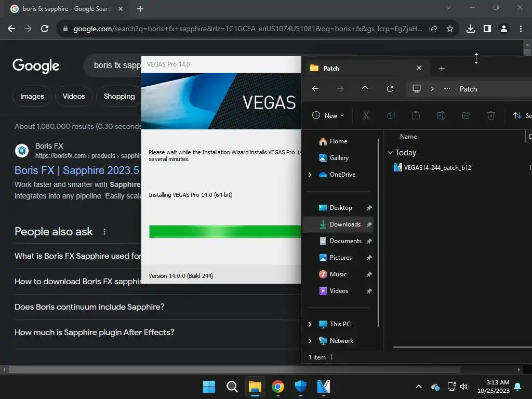The width and height of the screenshot is (532, 399).
Task: Open Windows Start menu
Action: (209, 387)
